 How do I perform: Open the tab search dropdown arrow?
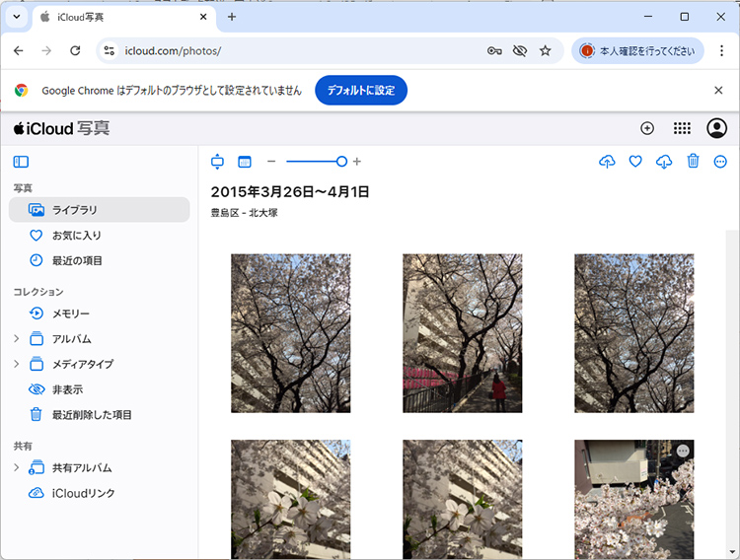[x=17, y=17]
